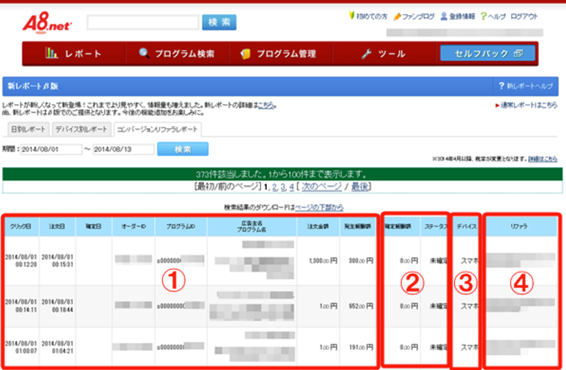Go to 次のページ link
The width and height of the screenshot is (566, 370).
coord(321,187)
